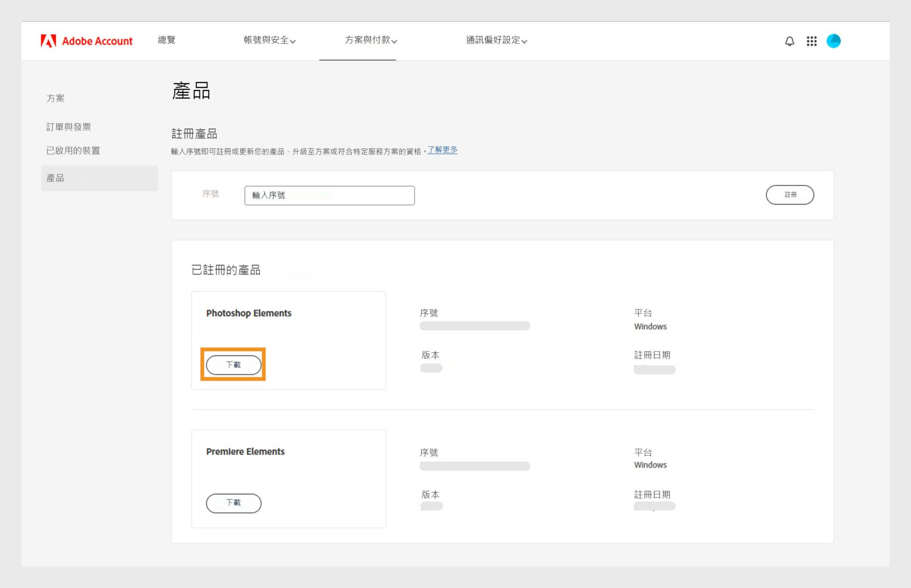Select 產品 in the sidebar
Screen dimensions: 911x588
(55, 178)
